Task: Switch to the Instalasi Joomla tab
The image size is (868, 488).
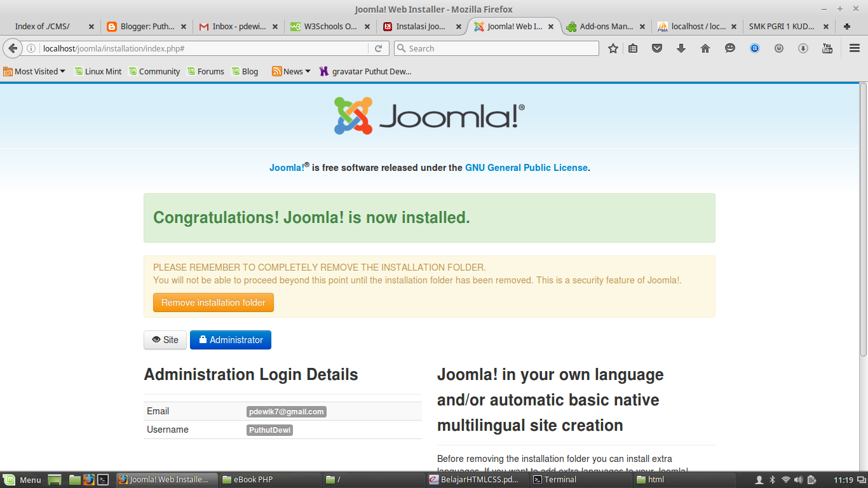Action: coord(422,27)
